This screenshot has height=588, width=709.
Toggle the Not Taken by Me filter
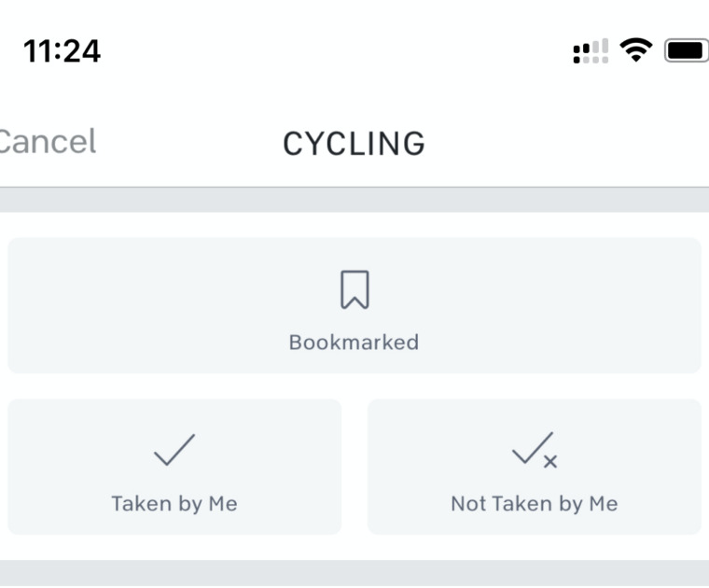(x=534, y=467)
